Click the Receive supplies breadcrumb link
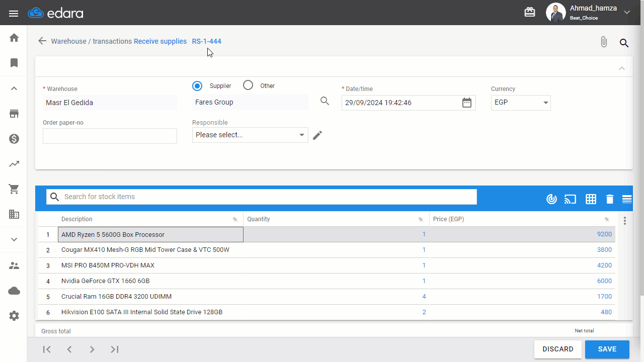The image size is (644, 362). click(160, 41)
